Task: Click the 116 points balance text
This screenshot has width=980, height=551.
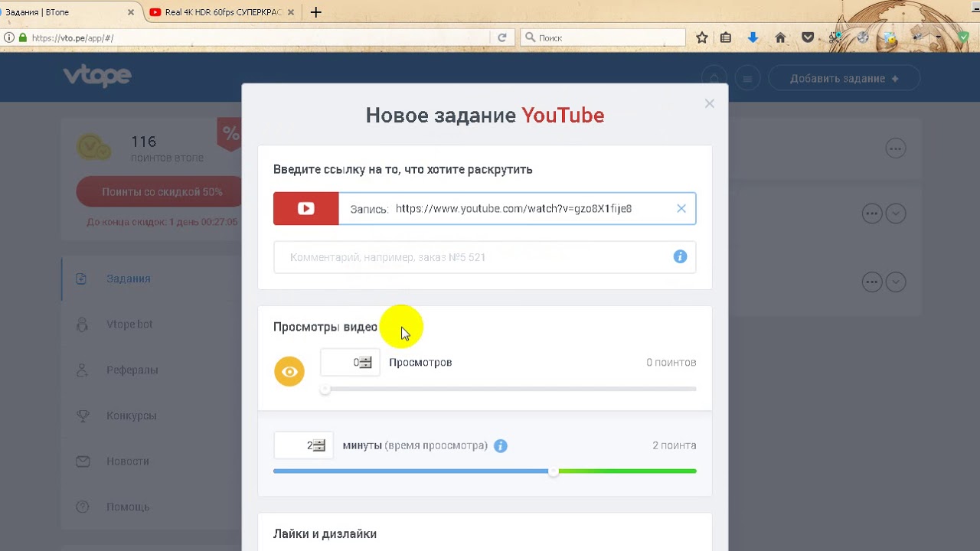Action: (x=143, y=142)
